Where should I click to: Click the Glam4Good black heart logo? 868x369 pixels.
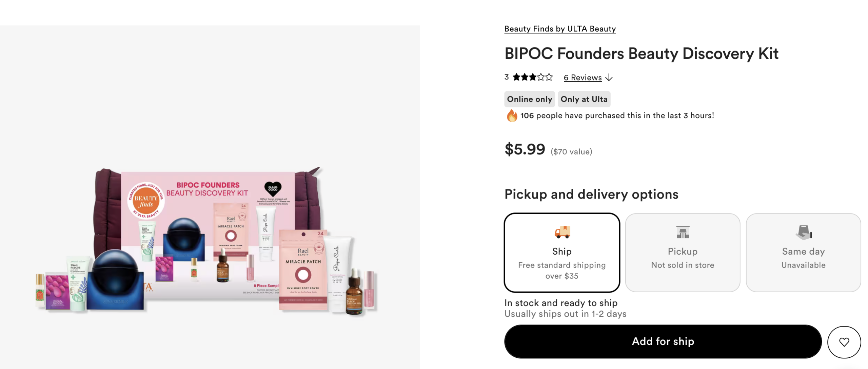pyautogui.click(x=273, y=188)
